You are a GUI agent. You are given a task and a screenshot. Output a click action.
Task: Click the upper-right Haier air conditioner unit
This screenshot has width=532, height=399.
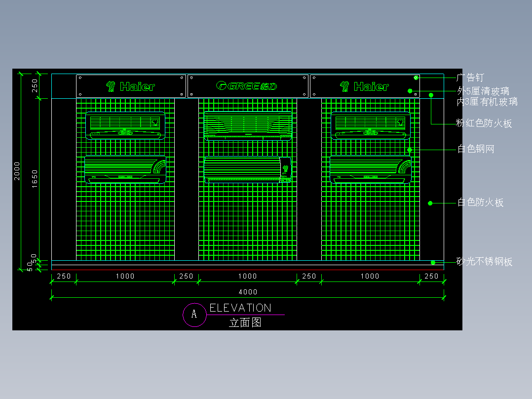tap(371, 125)
